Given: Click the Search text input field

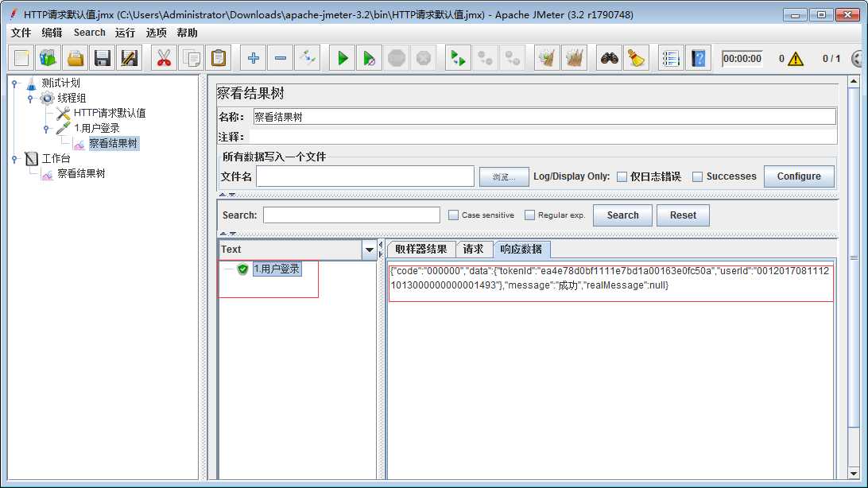Looking at the screenshot, I should tap(351, 215).
